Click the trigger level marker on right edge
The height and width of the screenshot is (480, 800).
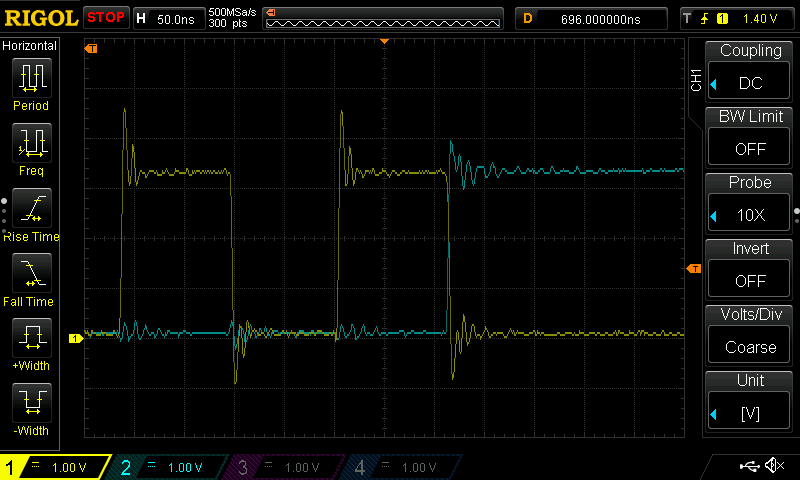pos(694,268)
